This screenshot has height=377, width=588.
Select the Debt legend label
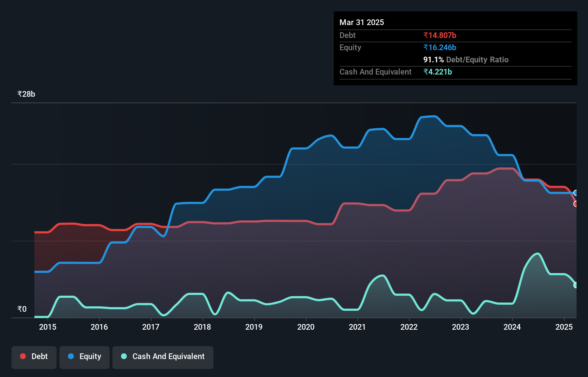[39, 356]
